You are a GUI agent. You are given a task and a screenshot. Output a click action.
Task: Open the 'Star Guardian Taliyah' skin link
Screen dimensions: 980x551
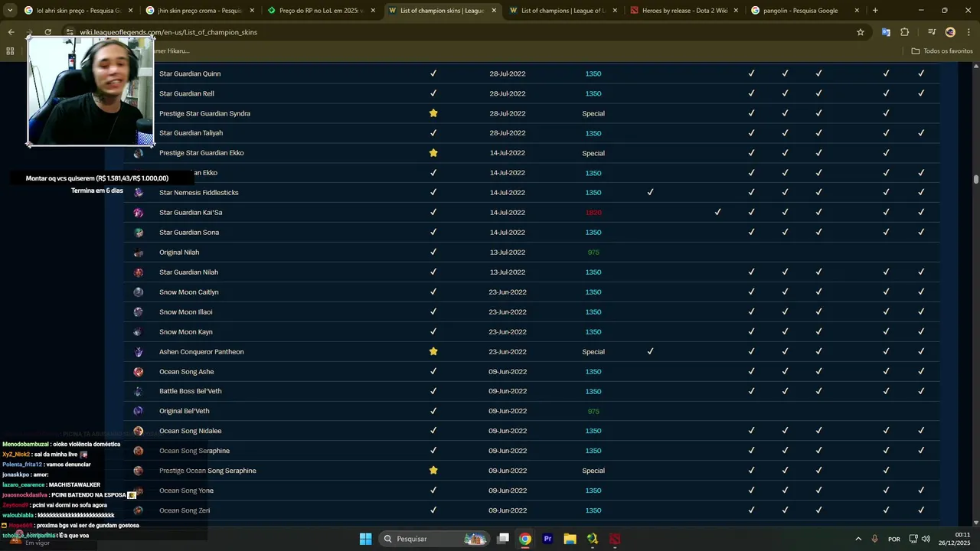click(191, 133)
